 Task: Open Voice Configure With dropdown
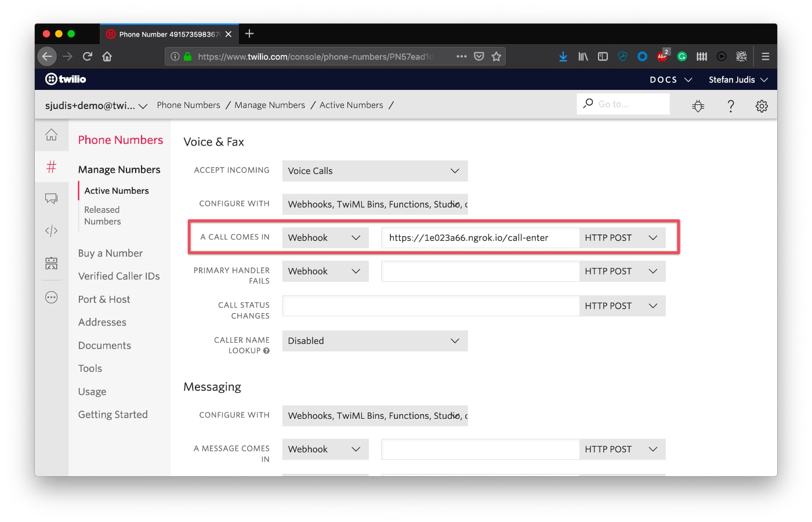pyautogui.click(x=375, y=204)
